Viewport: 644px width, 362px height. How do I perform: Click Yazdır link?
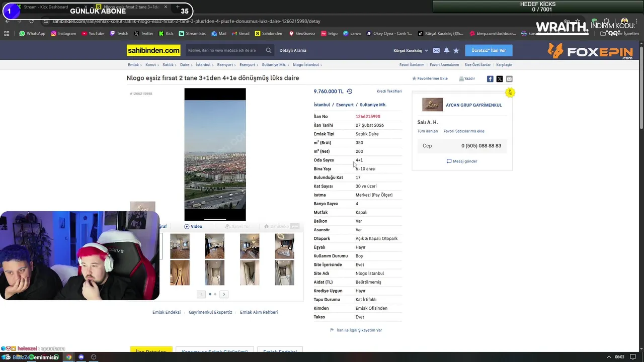coord(467,78)
